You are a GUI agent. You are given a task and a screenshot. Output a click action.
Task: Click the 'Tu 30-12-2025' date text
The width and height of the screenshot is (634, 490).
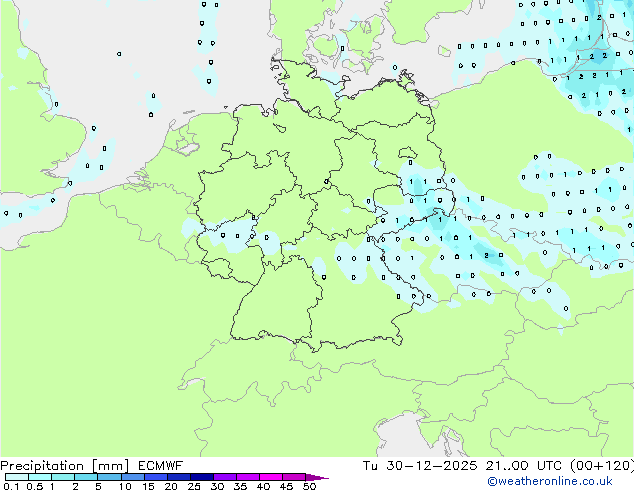(420, 466)
